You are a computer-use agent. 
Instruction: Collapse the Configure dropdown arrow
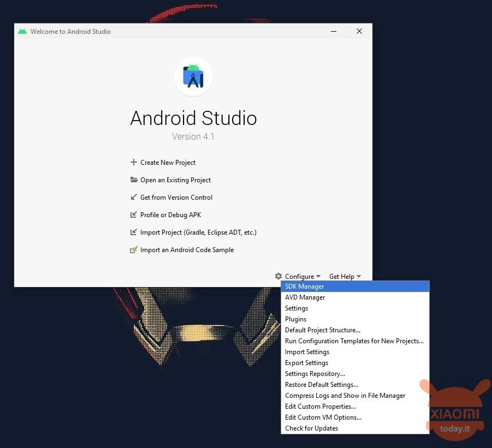(318, 277)
